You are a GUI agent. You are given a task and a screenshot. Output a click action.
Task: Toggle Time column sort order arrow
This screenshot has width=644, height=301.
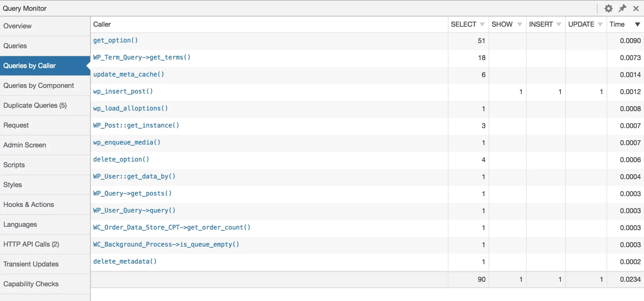[x=637, y=25]
